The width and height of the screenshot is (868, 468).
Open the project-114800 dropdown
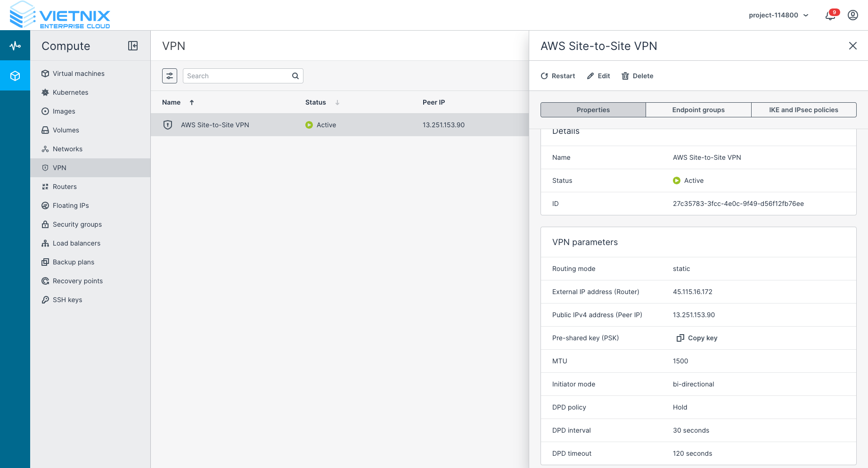tap(778, 15)
